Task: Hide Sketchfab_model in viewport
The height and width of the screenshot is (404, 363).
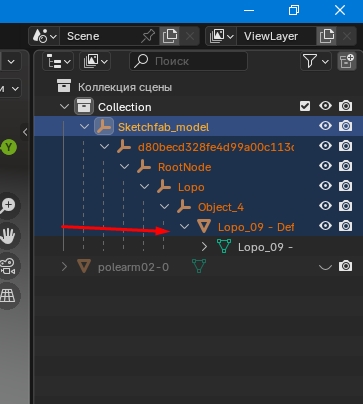Action: point(325,126)
